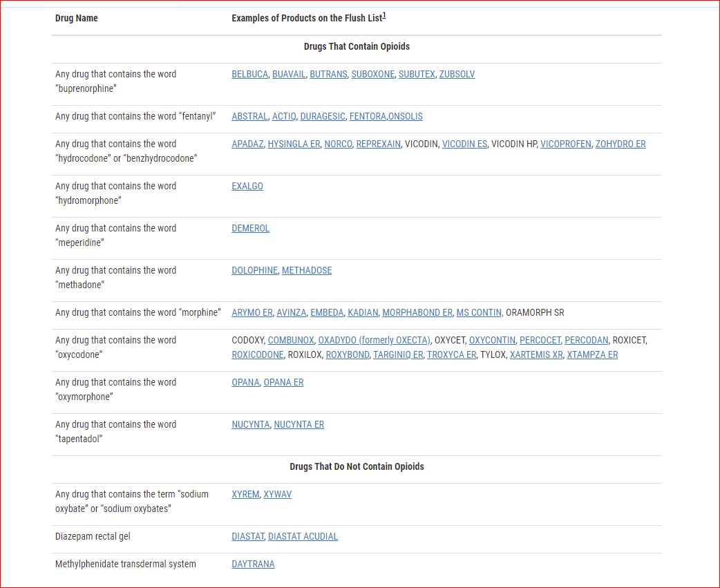This screenshot has height=588, width=720.
Task: Click the ROXICODONE link
Action: click(x=258, y=355)
